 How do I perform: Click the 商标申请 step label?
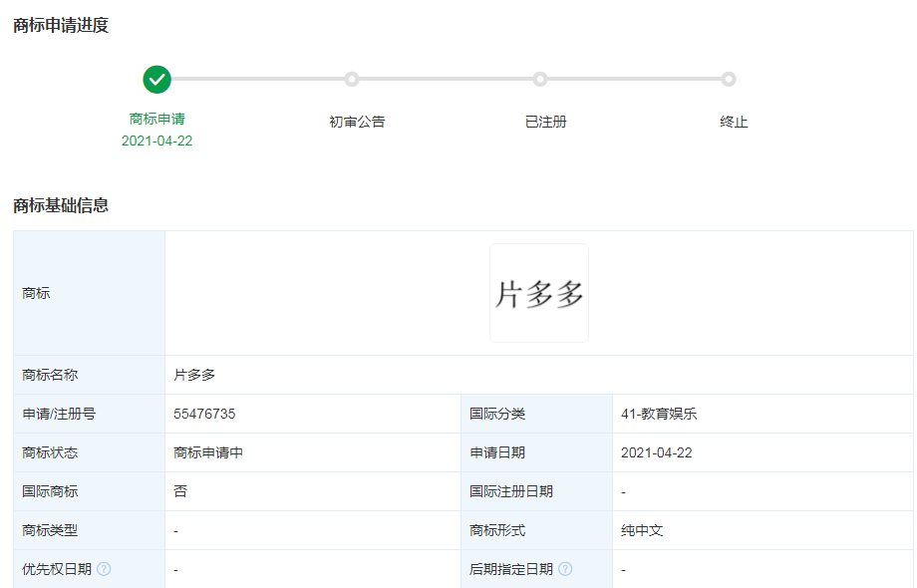click(x=156, y=119)
